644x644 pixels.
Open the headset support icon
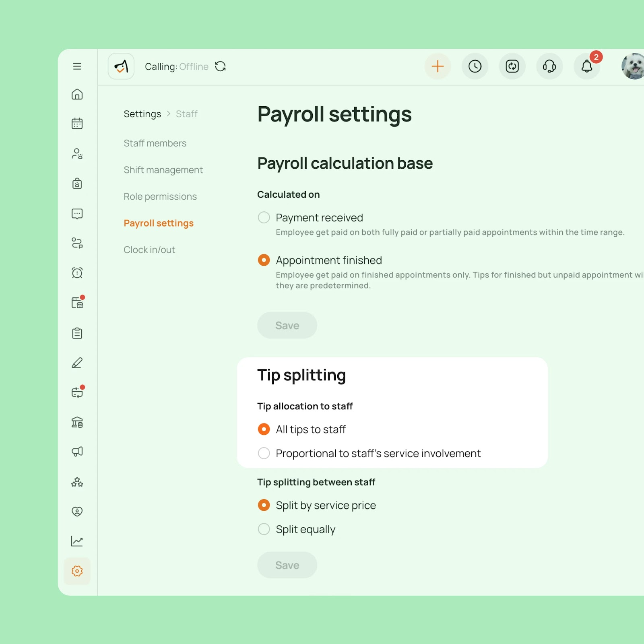[549, 66]
